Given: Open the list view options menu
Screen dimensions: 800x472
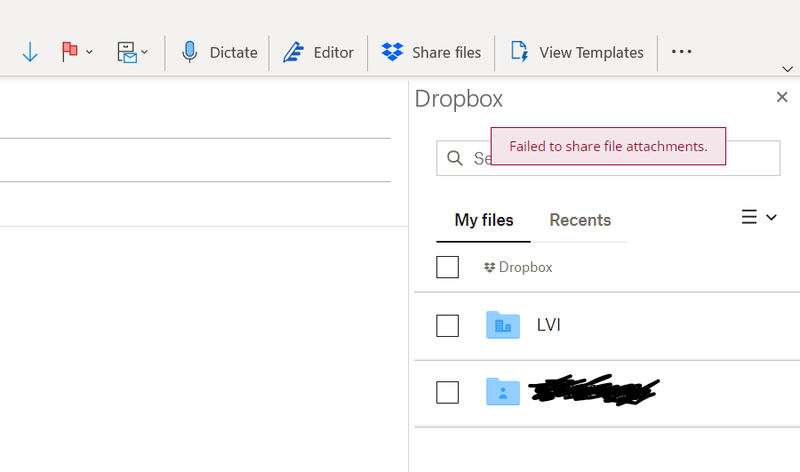Looking at the screenshot, I should [x=759, y=217].
